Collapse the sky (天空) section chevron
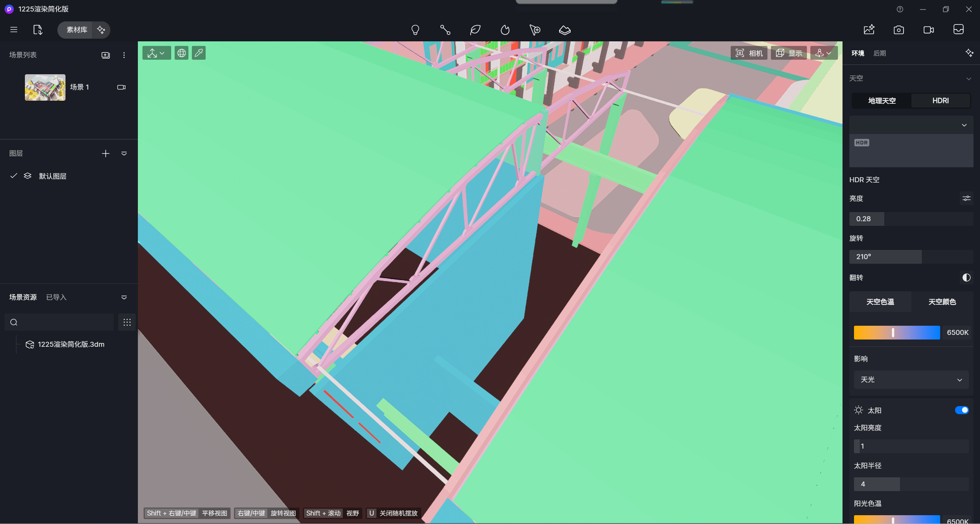The width and height of the screenshot is (980, 524). (969, 78)
